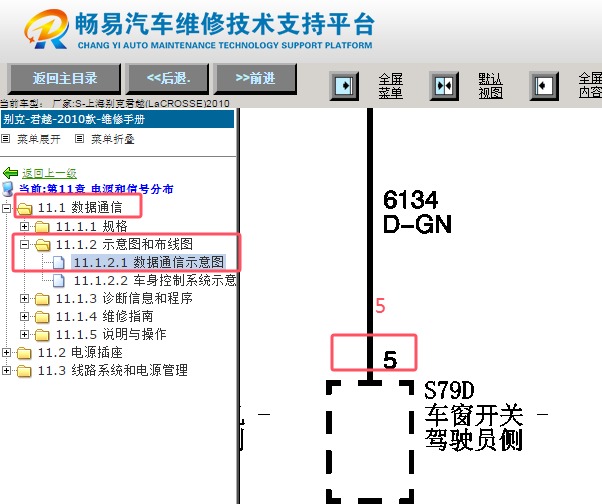This screenshot has height=504, width=602.
Task: Click the 别克-君越-2010款-维修手册 title bar
Action: (x=117, y=119)
